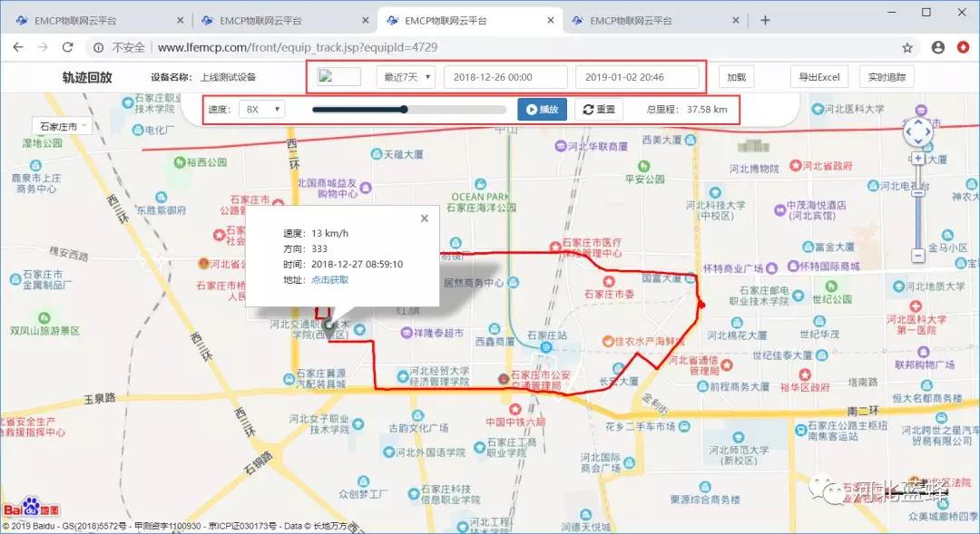This screenshot has width=980, height=534.
Task: Open the red browser extension icon
Action: point(963,47)
